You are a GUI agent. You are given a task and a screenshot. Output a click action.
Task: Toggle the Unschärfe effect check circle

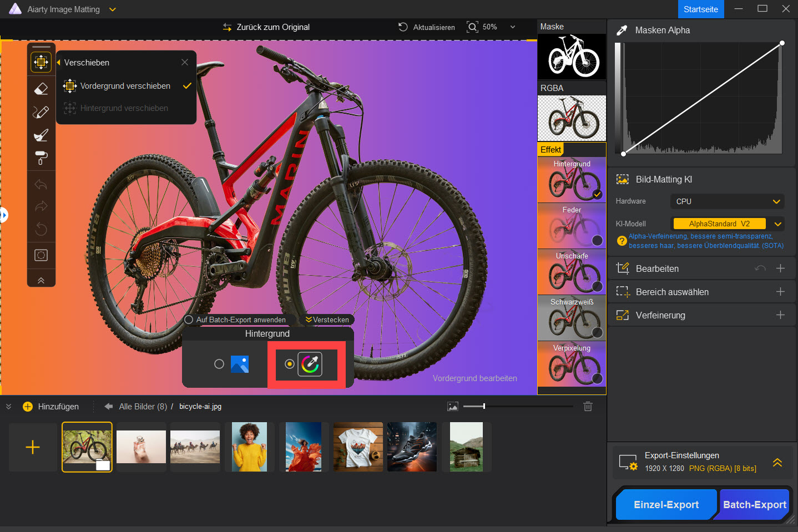(x=597, y=286)
